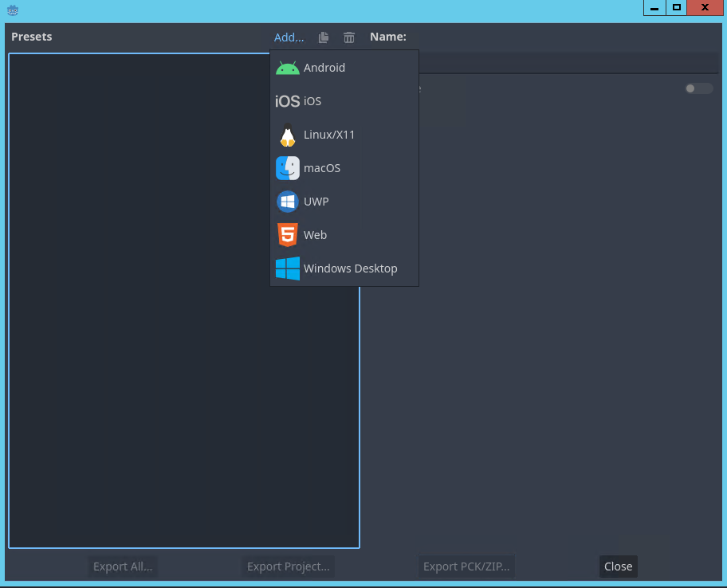Toggle the switch in the right panel
This screenshot has height=588, width=727.
(699, 88)
